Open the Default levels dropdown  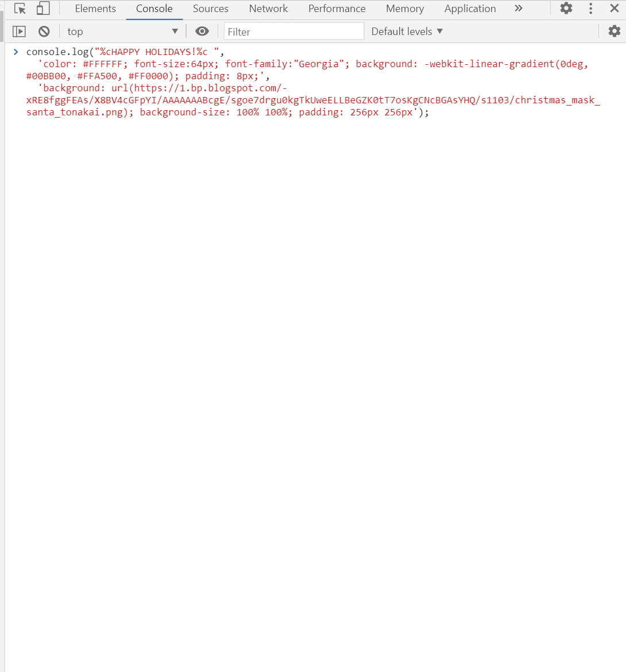coord(407,31)
